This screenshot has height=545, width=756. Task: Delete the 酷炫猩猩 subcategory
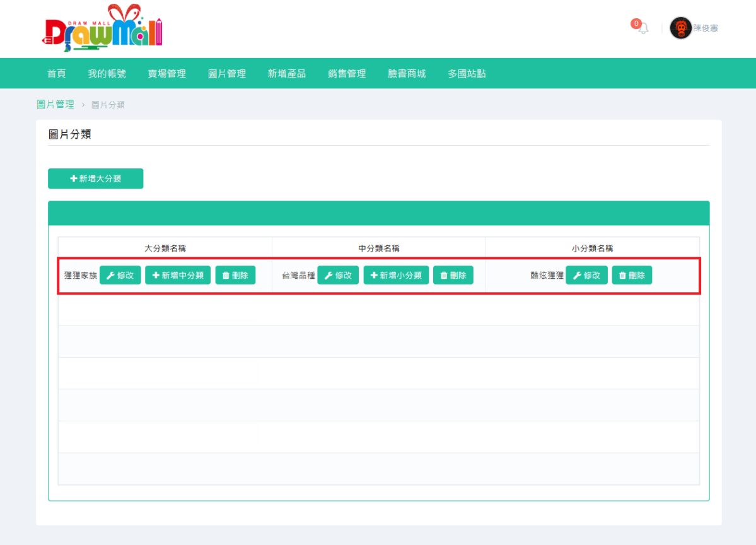click(632, 276)
